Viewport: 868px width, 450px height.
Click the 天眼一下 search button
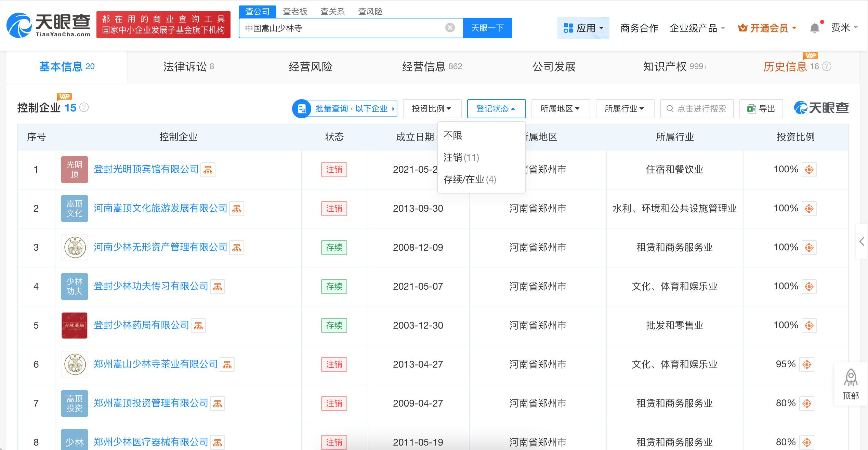coord(487,28)
